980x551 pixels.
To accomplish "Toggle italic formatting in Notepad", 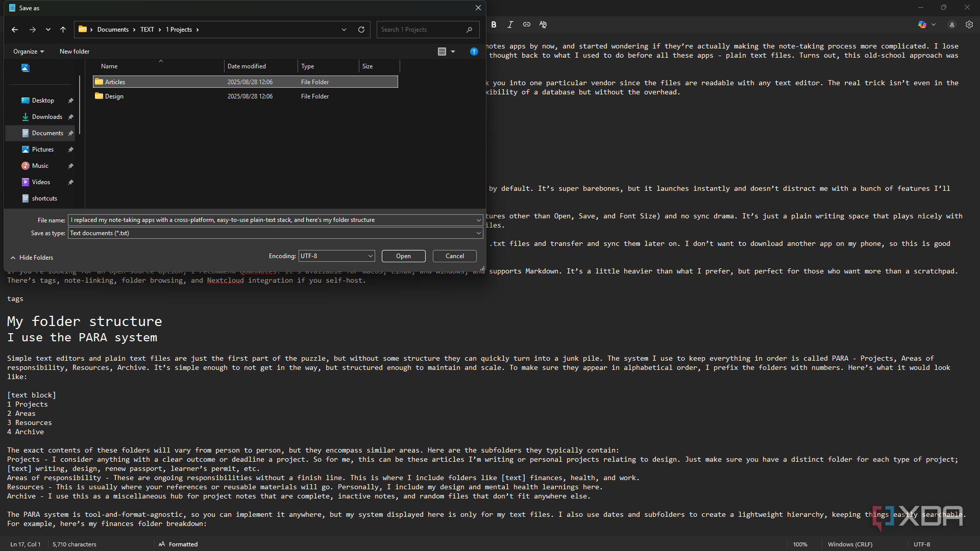I will (x=510, y=24).
